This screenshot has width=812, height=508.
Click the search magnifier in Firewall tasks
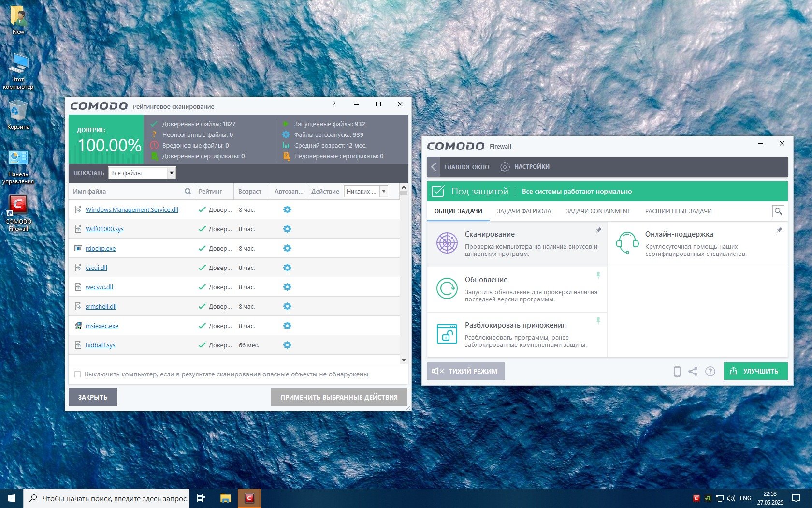click(778, 211)
